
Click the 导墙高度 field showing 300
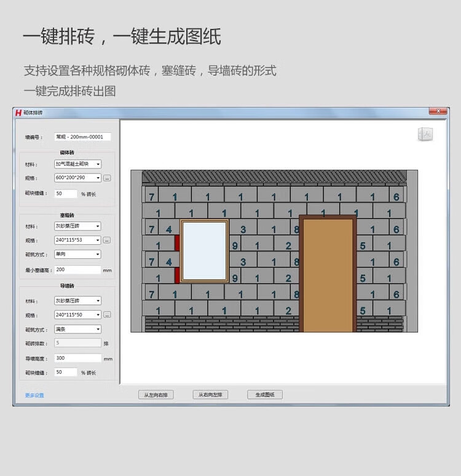click(77, 358)
